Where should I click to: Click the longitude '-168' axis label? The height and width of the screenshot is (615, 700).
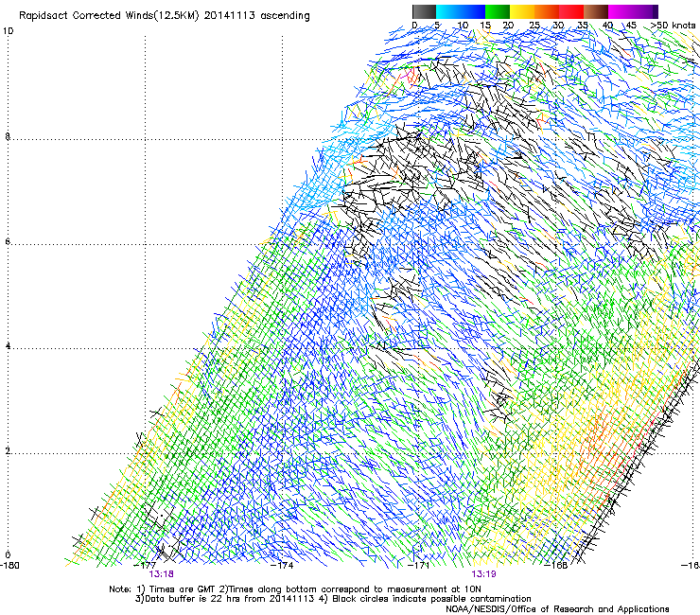556,566
